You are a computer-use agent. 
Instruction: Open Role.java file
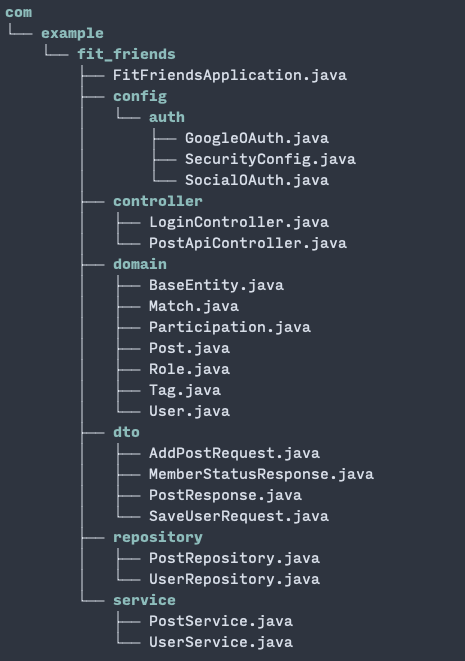click(189, 369)
